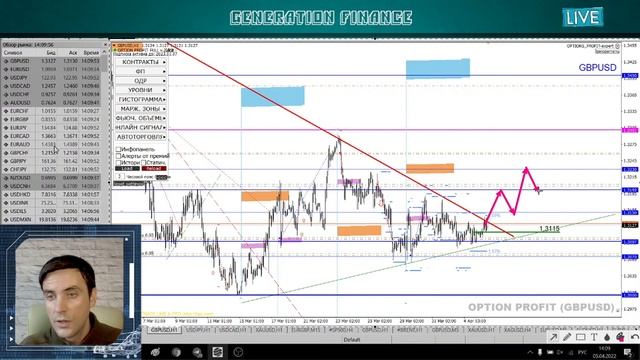
Task: Close the market watch panel
Action: (x=105, y=44)
